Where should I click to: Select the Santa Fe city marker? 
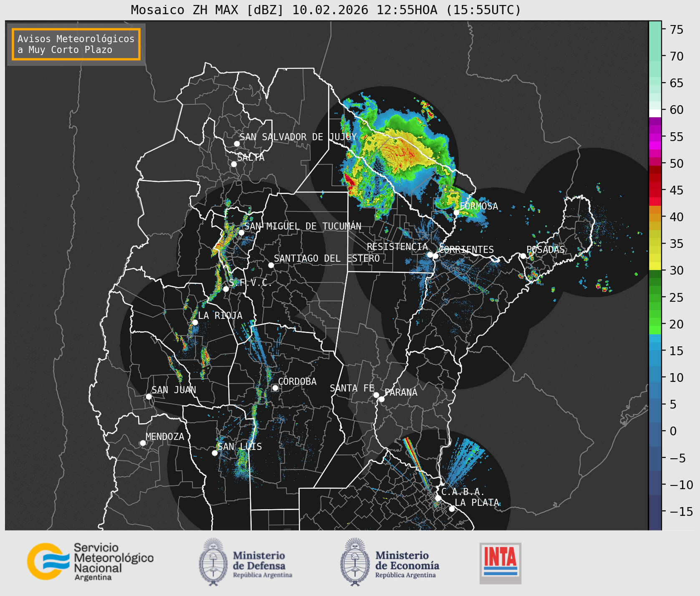pos(376,395)
